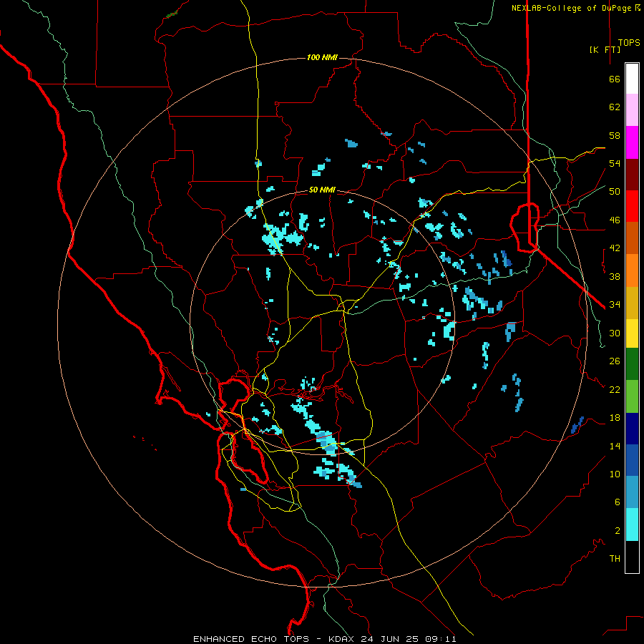The height and width of the screenshot is (644, 644).
Task: Choose the navy blue legend swatch
Action: point(632,429)
